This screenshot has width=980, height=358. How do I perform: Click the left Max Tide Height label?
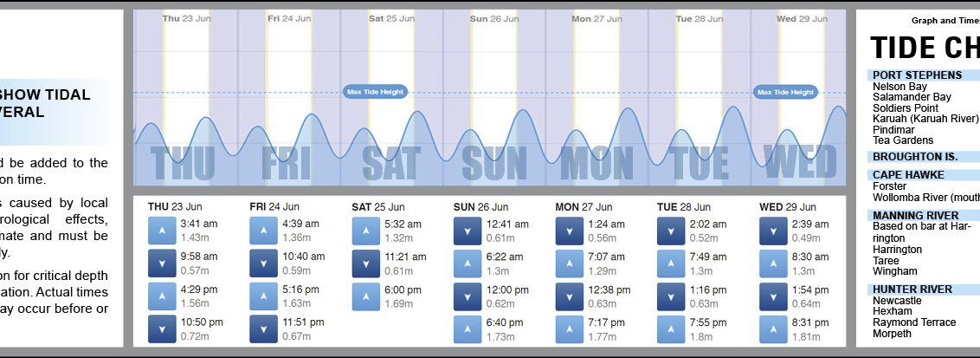(x=375, y=92)
